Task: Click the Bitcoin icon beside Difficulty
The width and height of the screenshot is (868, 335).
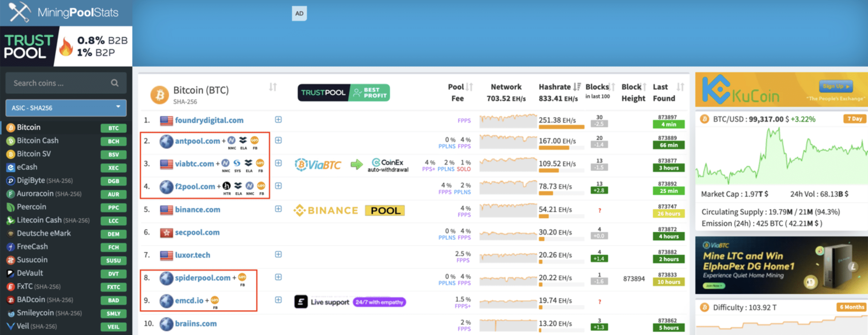Action: coord(704,308)
